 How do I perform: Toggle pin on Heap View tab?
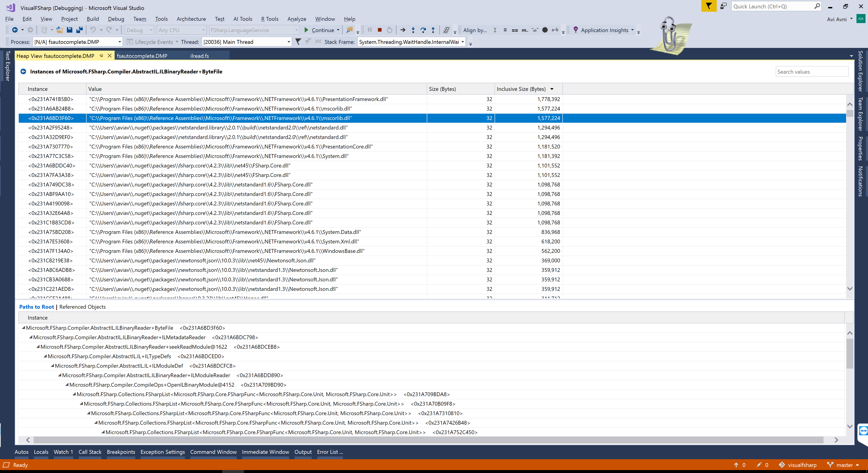click(x=101, y=56)
